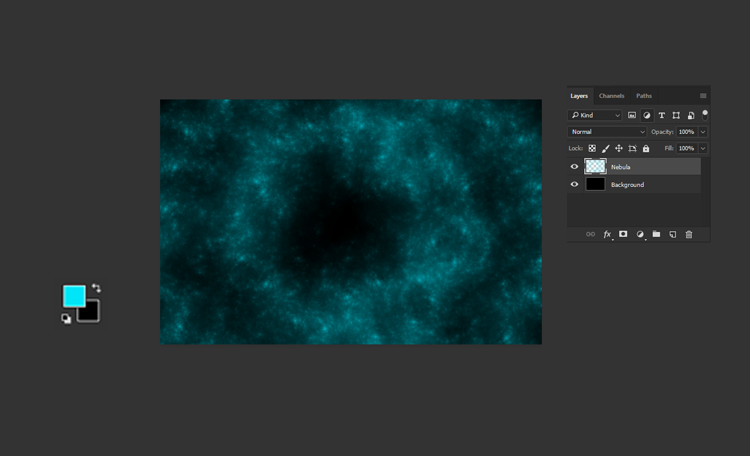Click the new layer icon

tap(672, 234)
